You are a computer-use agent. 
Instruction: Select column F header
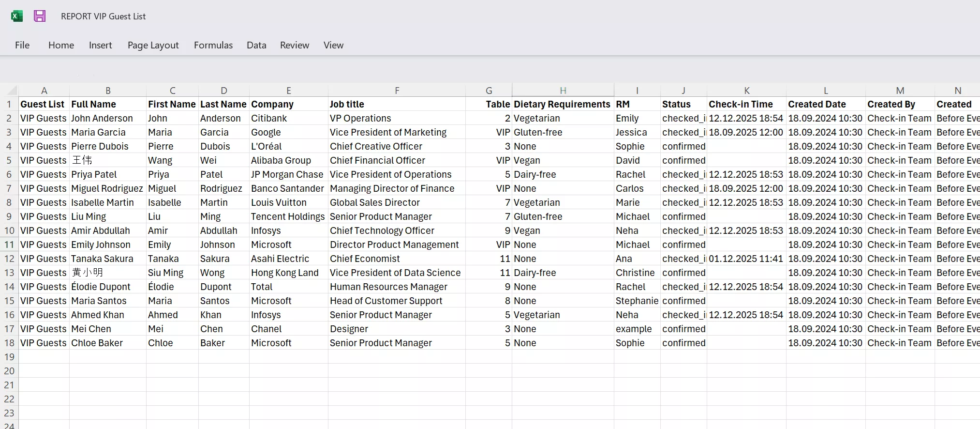(x=397, y=91)
